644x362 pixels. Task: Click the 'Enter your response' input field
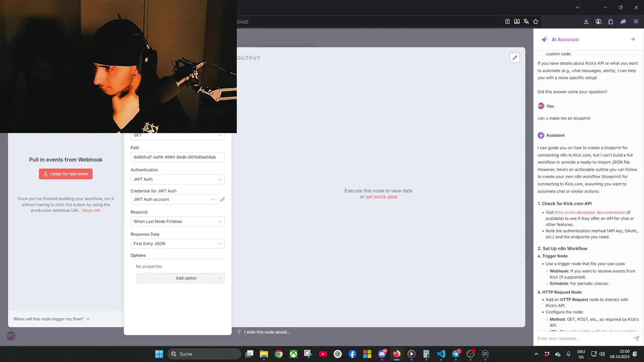click(x=583, y=338)
